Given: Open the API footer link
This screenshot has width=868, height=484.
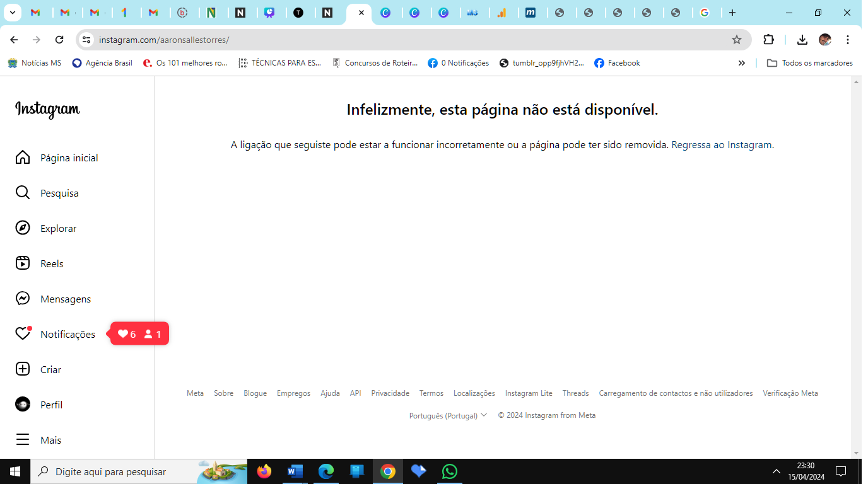Looking at the screenshot, I should (355, 393).
